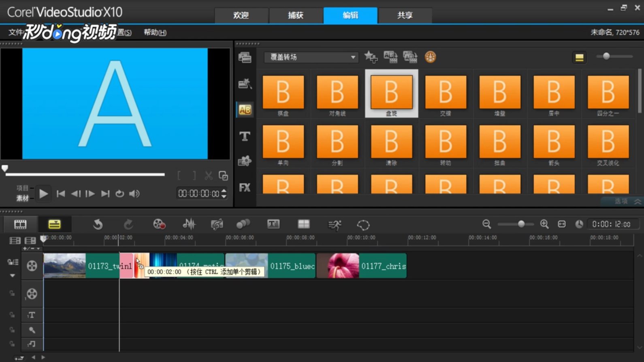644x362 pixels.
Task: Open the Media library panel icon
Action: click(245, 57)
